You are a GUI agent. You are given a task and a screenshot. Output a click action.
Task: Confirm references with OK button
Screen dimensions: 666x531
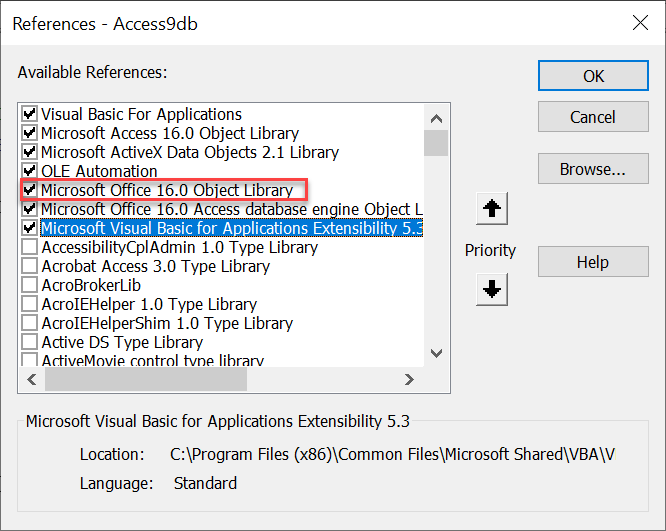pyautogui.click(x=593, y=76)
